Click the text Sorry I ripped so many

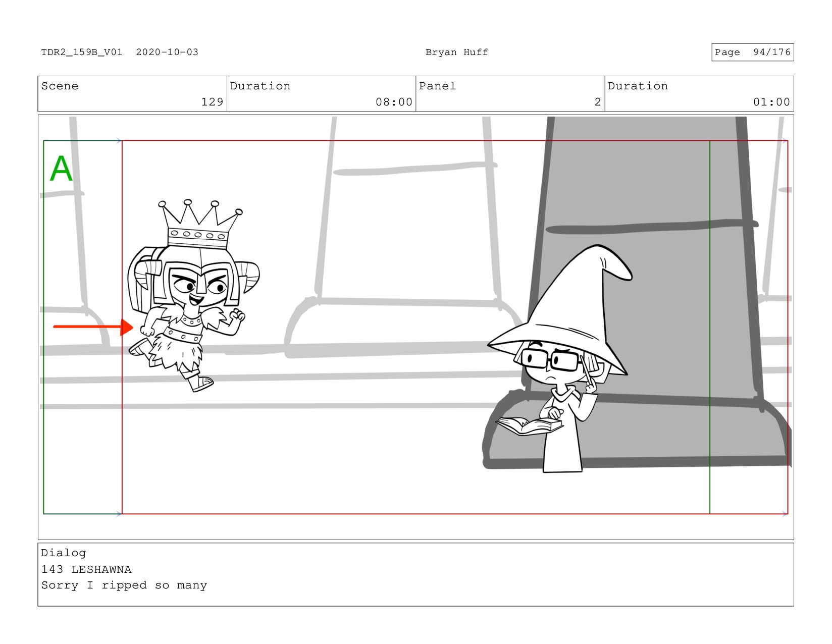click(124, 585)
